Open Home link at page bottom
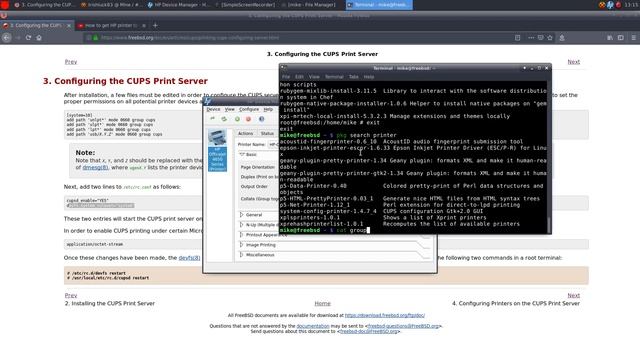This screenshot has height=360, width=640. (322, 304)
